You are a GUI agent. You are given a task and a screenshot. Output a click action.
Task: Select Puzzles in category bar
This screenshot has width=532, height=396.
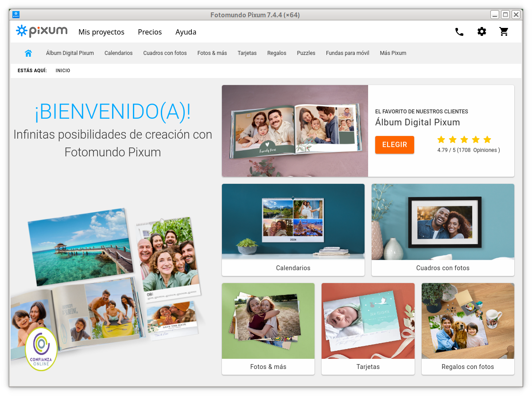click(x=306, y=53)
